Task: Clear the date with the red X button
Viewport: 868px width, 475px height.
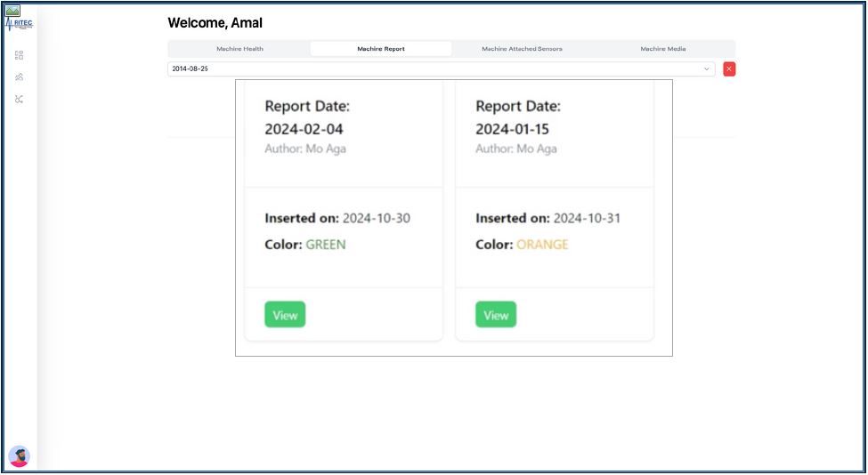Action: 729,68
